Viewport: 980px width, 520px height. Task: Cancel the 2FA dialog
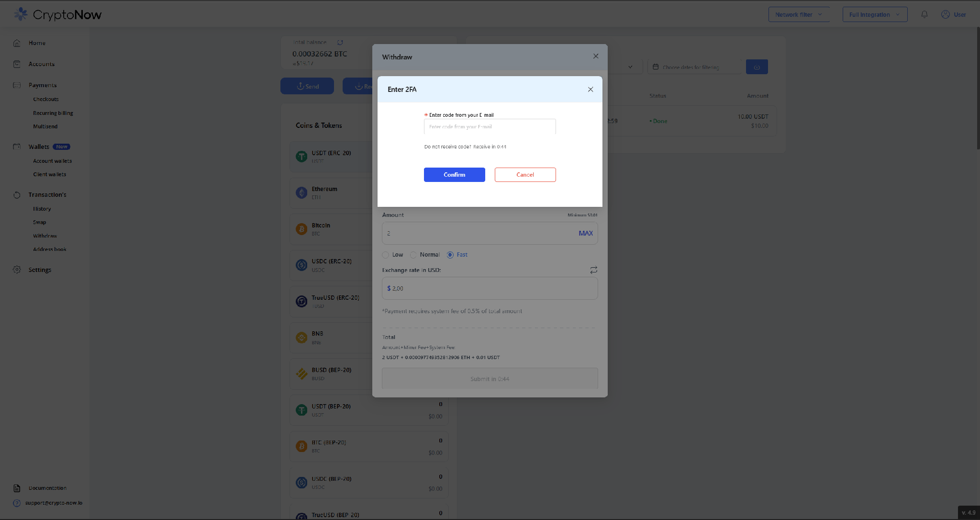(x=525, y=175)
